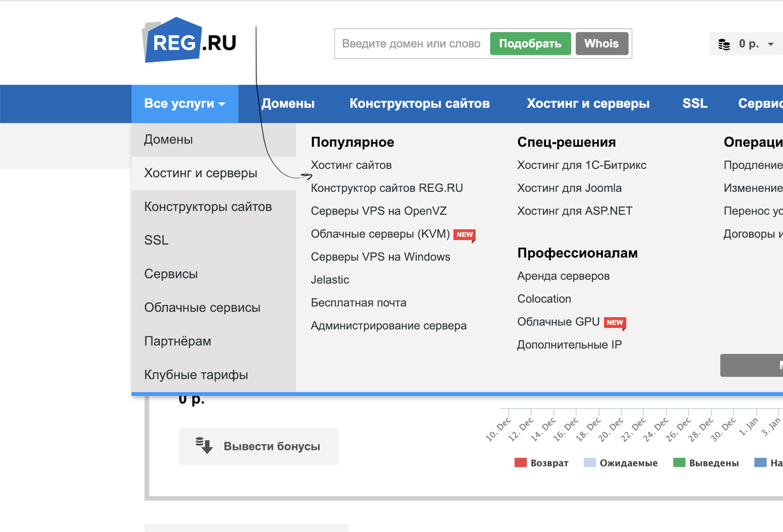Click the Whois button
783x532 pixels.
[602, 44]
